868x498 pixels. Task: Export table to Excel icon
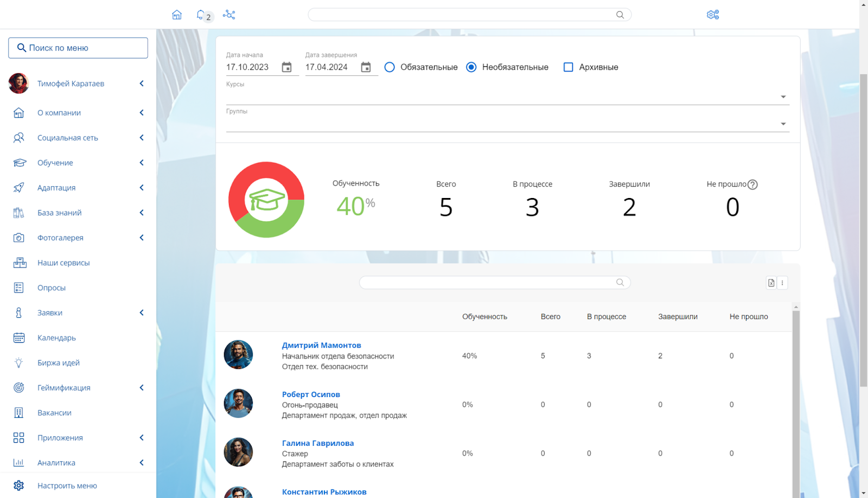coord(771,283)
